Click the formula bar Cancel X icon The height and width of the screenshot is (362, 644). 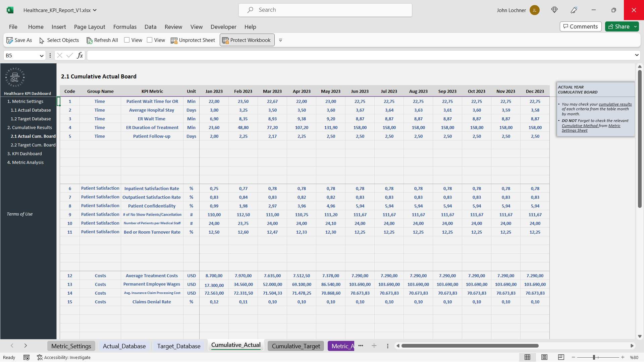tap(60, 55)
